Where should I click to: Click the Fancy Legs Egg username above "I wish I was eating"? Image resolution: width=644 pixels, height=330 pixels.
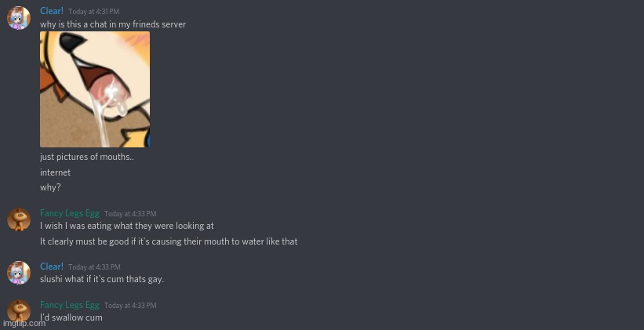(x=70, y=213)
